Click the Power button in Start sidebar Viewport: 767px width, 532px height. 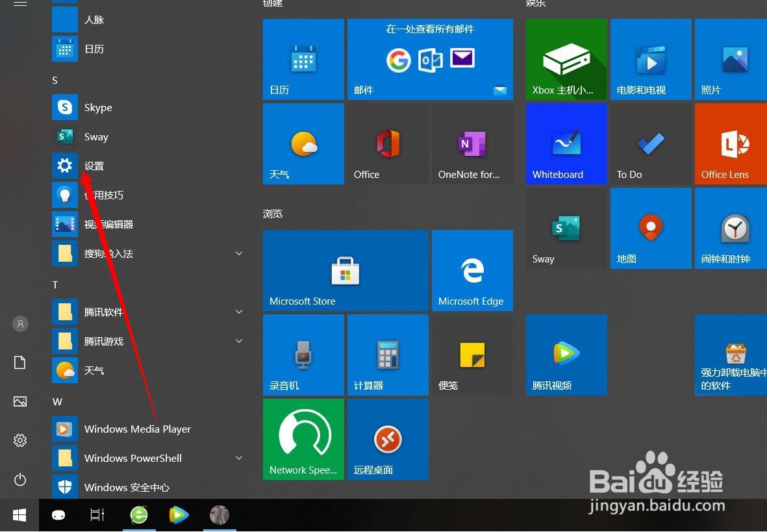tap(20, 479)
